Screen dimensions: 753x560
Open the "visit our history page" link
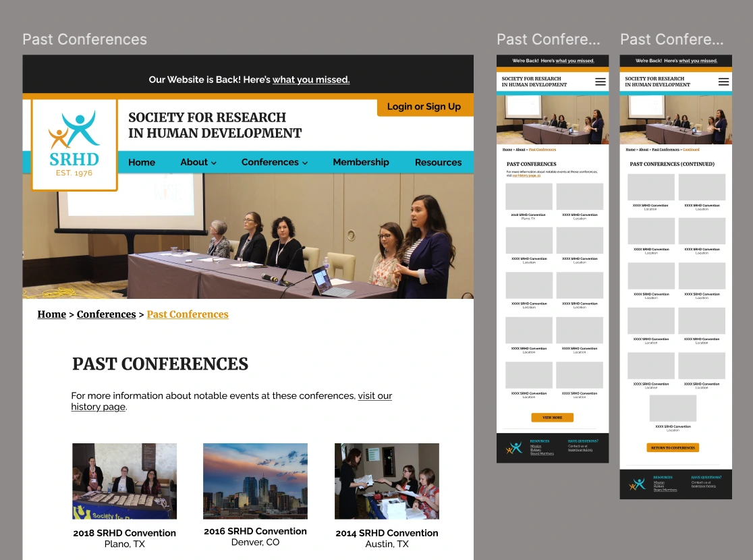(x=231, y=401)
